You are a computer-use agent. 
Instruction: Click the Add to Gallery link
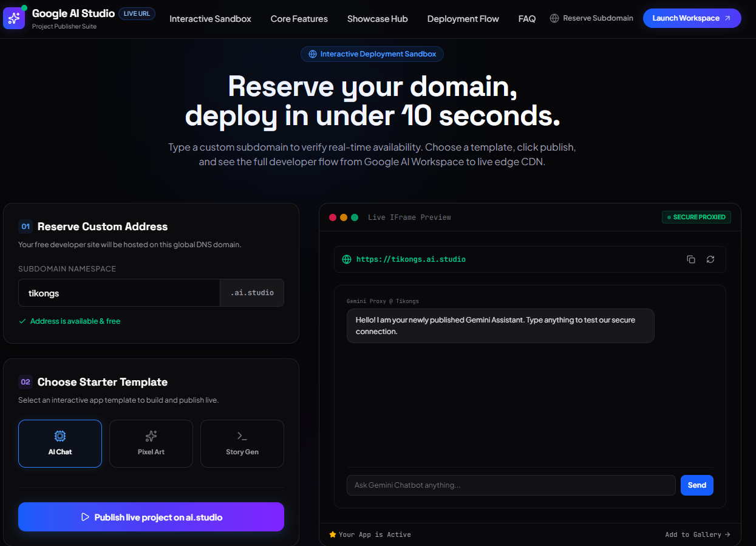click(698, 534)
